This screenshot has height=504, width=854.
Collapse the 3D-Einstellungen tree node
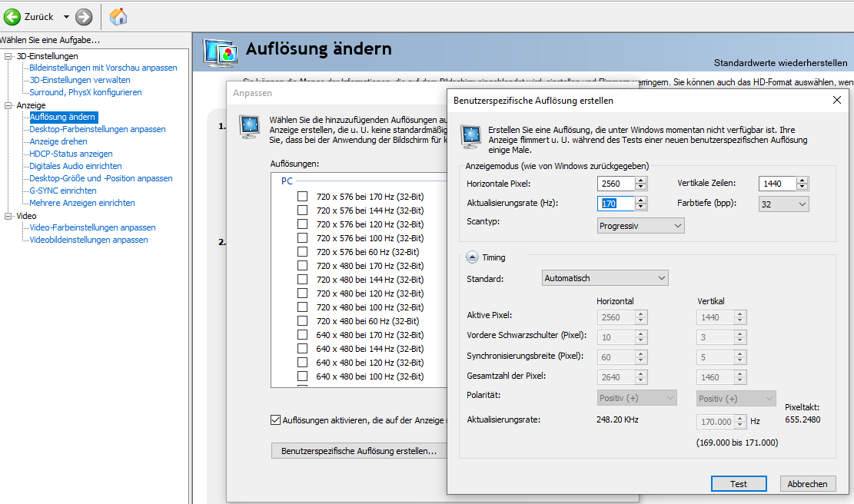8,56
